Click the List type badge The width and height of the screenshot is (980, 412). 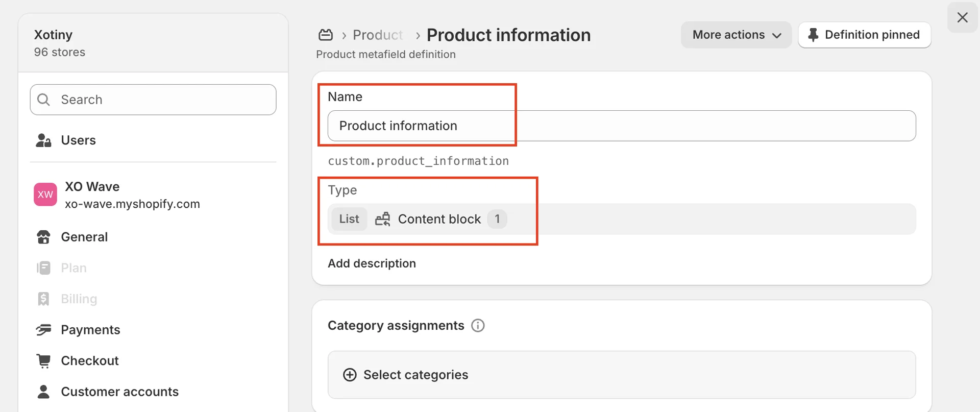click(x=349, y=219)
